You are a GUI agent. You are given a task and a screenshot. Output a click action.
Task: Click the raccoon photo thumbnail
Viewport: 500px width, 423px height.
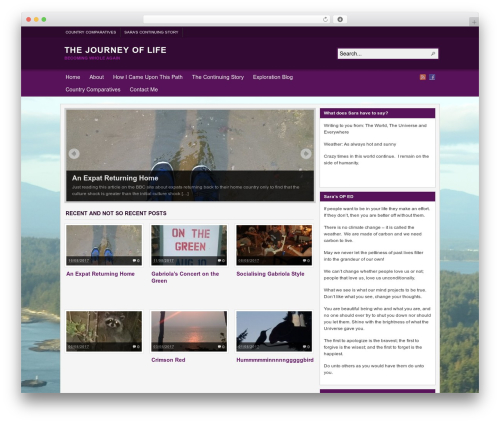coord(104,331)
